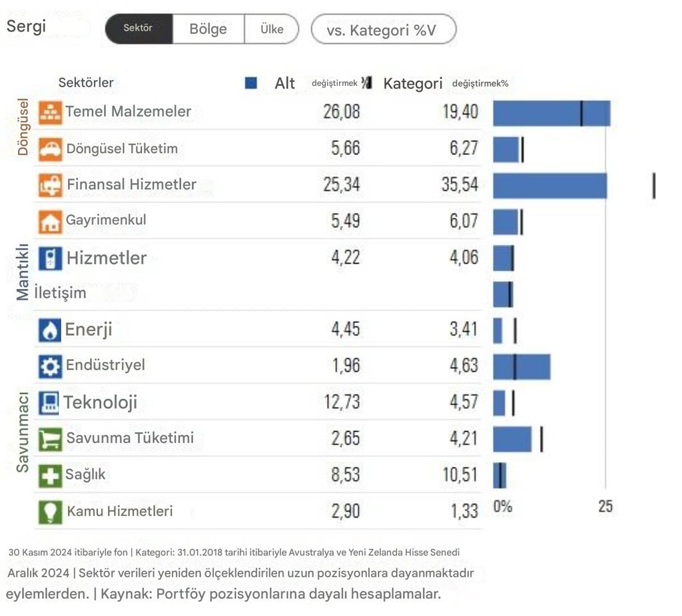
Task: Switch the view to Ülke
Action: 272,29
